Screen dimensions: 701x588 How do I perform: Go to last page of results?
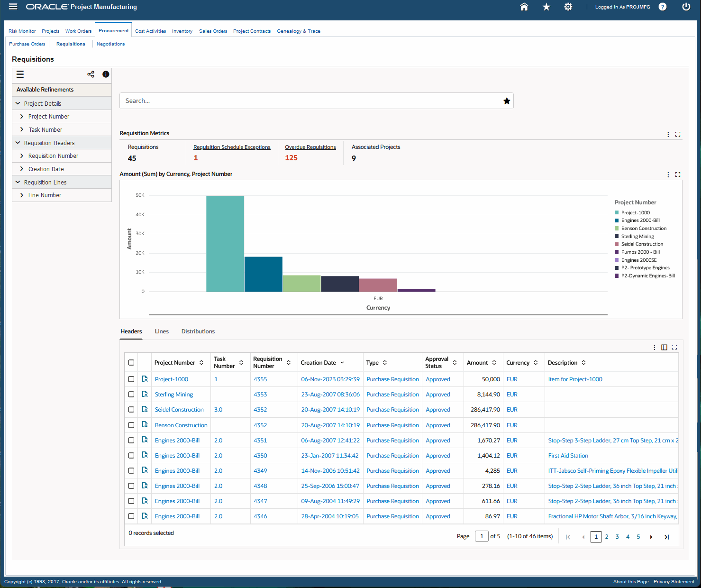(x=666, y=537)
